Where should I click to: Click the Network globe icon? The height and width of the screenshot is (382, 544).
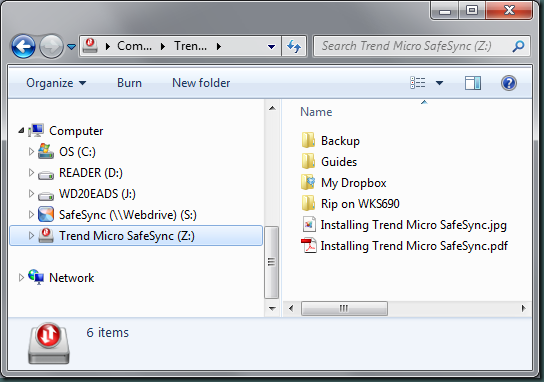[x=36, y=277]
